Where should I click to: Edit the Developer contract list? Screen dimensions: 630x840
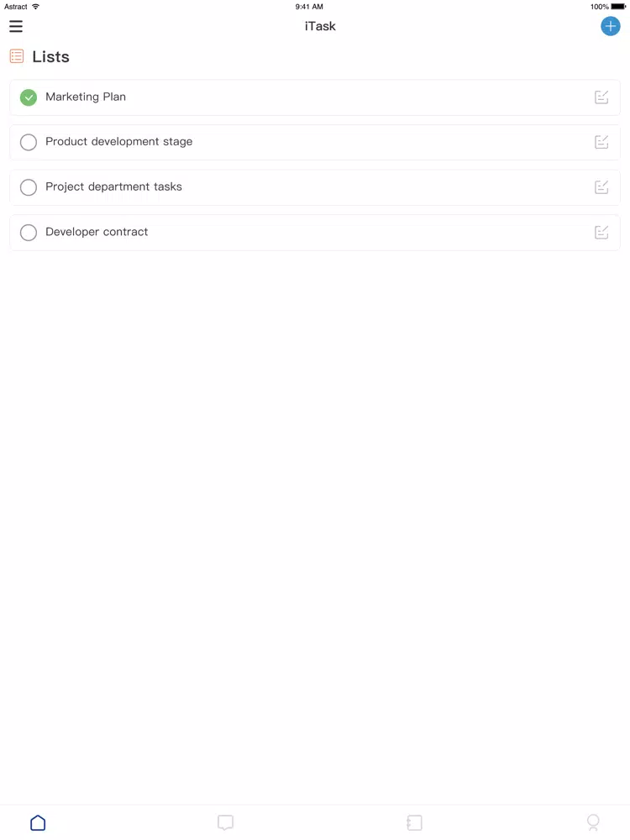[601, 232]
